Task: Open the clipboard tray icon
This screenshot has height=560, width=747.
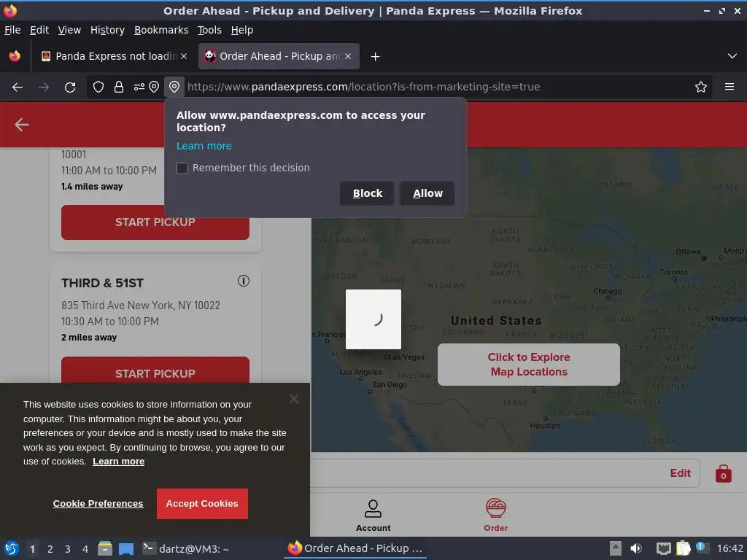Action: click(x=683, y=548)
